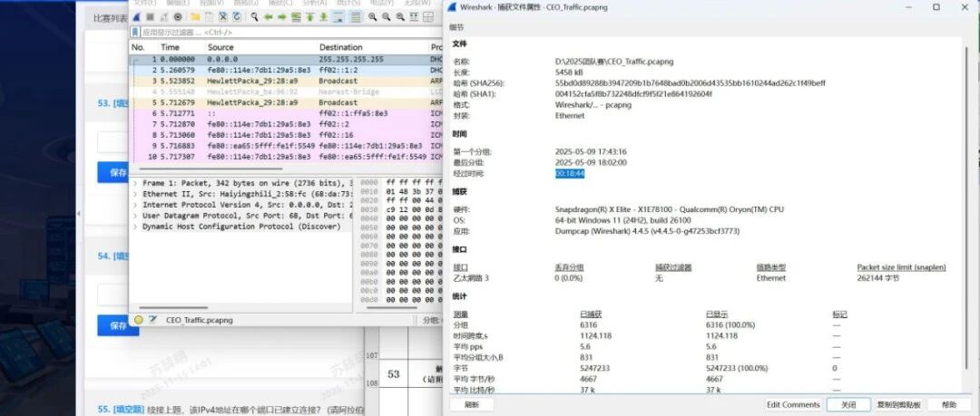Zoom in on packet text

(373, 17)
